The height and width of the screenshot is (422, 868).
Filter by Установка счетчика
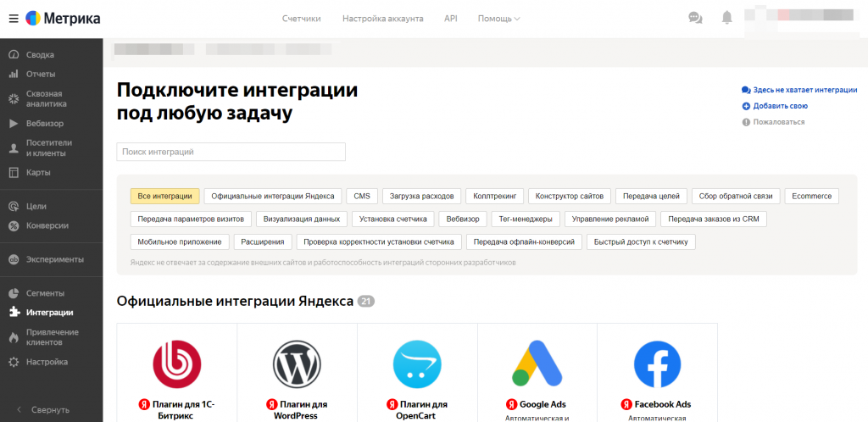(393, 219)
